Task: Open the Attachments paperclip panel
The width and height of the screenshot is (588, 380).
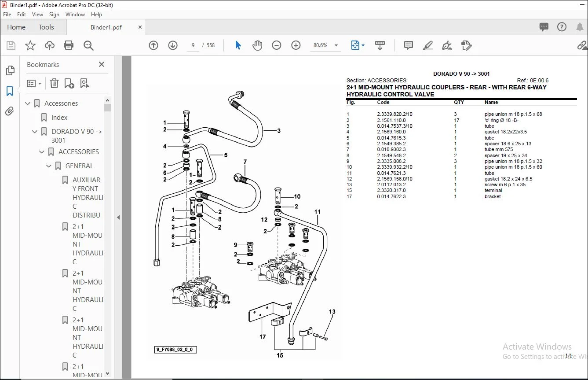Action: click(x=10, y=111)
